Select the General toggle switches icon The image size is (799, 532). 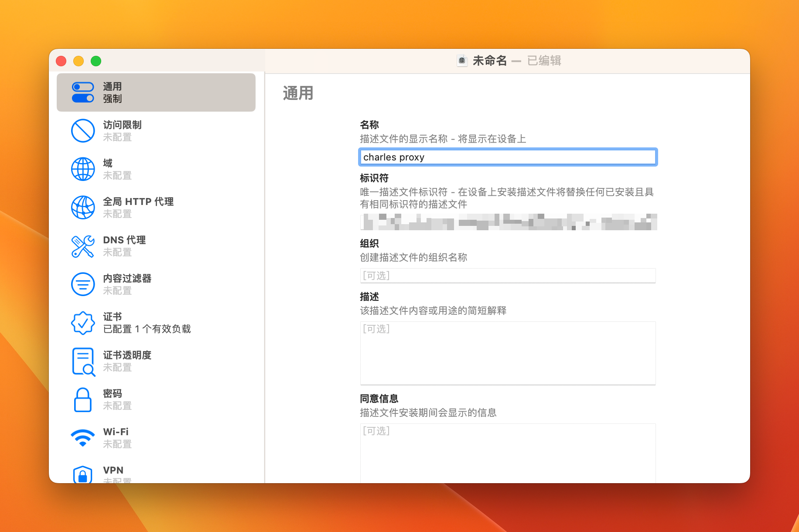pyautogui.click(x=83, y=92)
